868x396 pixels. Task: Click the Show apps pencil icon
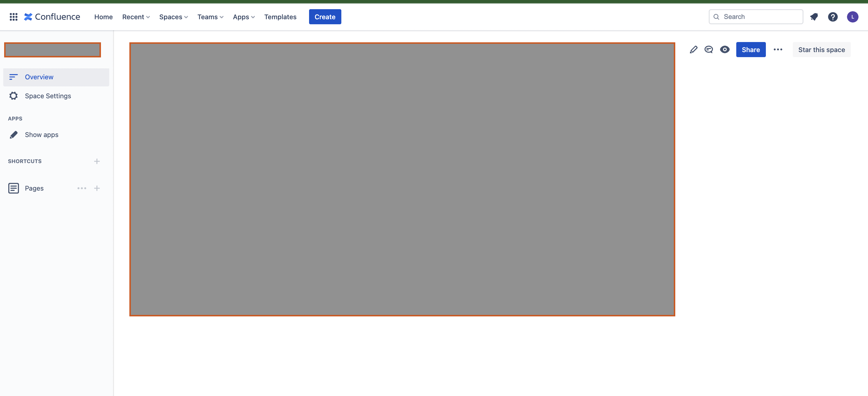pyautogui.click(x=14, y=135)
